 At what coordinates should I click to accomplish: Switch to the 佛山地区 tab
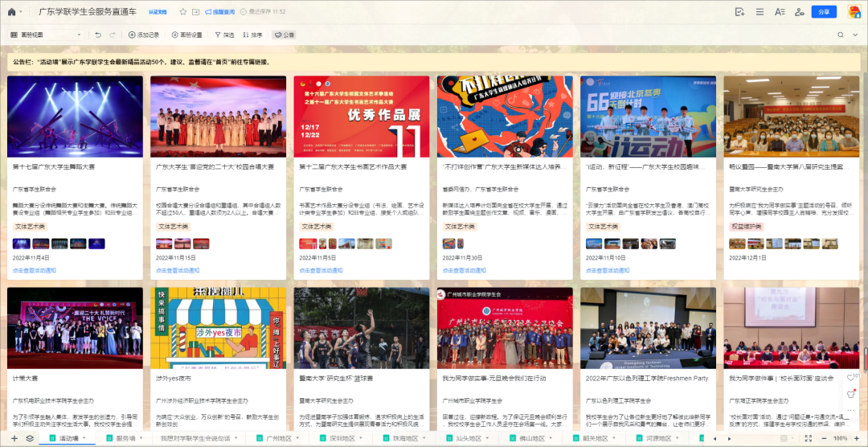point(532,438)
